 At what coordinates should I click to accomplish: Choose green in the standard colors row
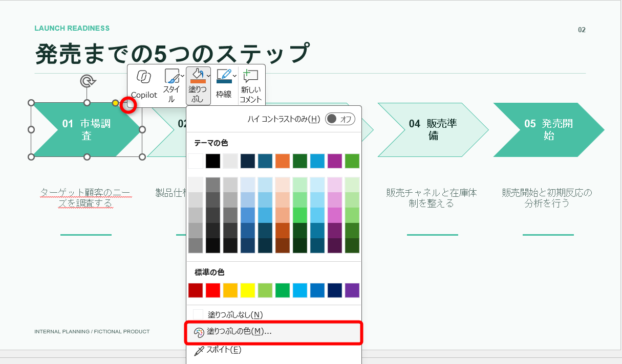pos(283,290)
